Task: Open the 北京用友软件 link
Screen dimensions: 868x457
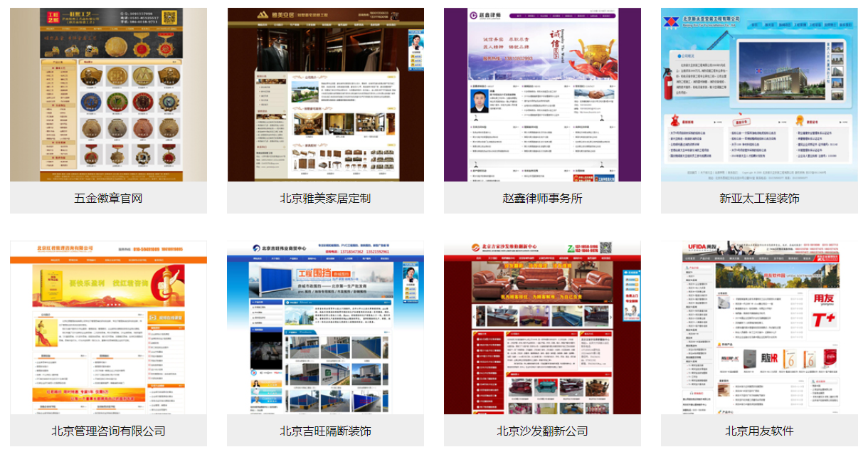Action: pos(759,431)
